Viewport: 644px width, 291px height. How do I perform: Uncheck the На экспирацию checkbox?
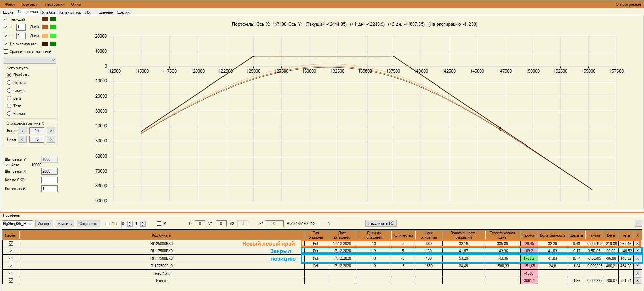coord(6,44)
